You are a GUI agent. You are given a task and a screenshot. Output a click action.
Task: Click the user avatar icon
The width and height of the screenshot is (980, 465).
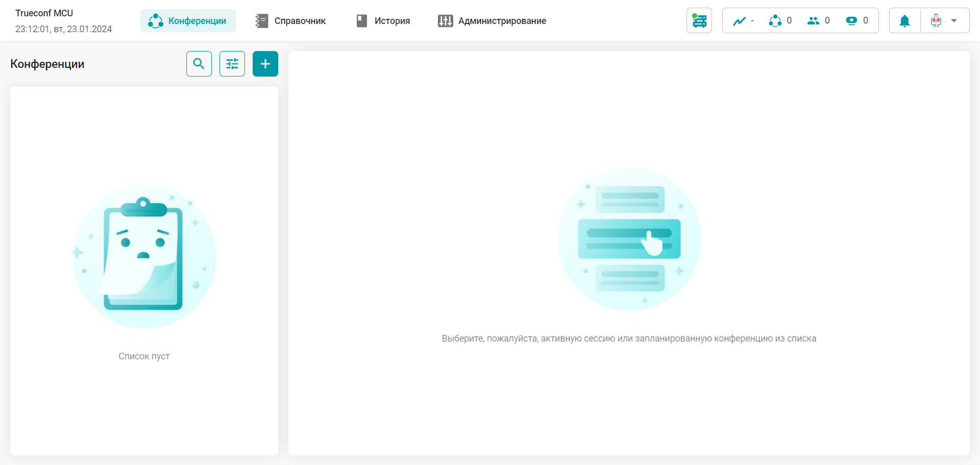click(936, 21)
